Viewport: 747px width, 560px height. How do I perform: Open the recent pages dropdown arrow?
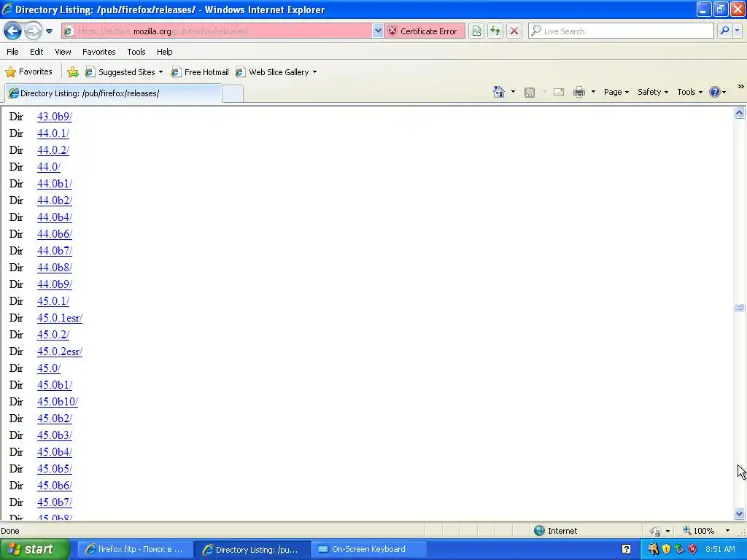(49, 31)
